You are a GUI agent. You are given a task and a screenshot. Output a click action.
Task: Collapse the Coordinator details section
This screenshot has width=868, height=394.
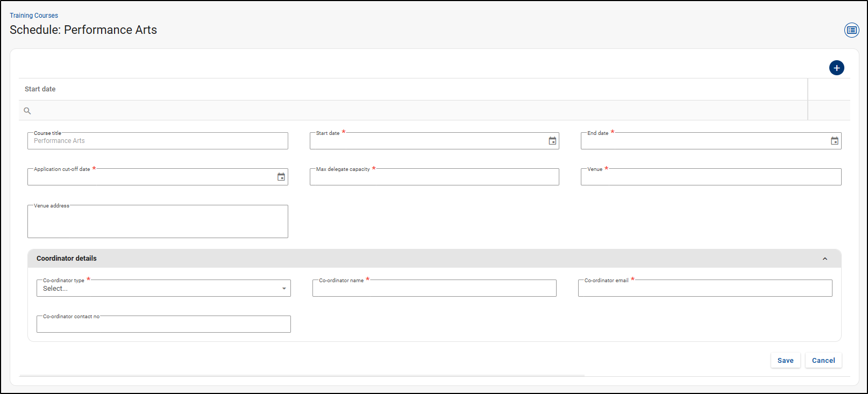tap(824, 259)
